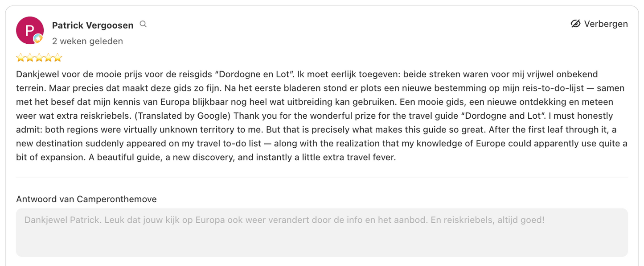The height and width of the screenshot is (266, 644).
Task: Click the magnifier icon beside Patrick Vergoosen
Action: coord(143,24)
